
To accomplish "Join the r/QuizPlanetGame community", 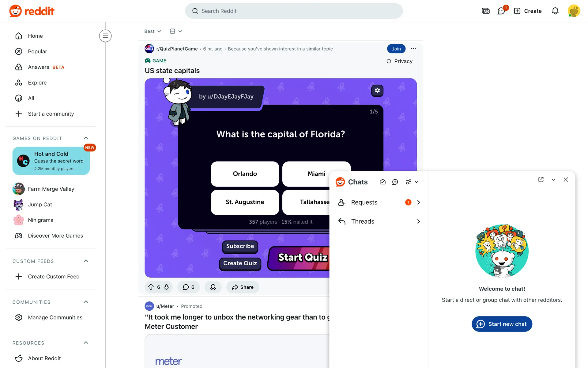I will click(396, 49).
